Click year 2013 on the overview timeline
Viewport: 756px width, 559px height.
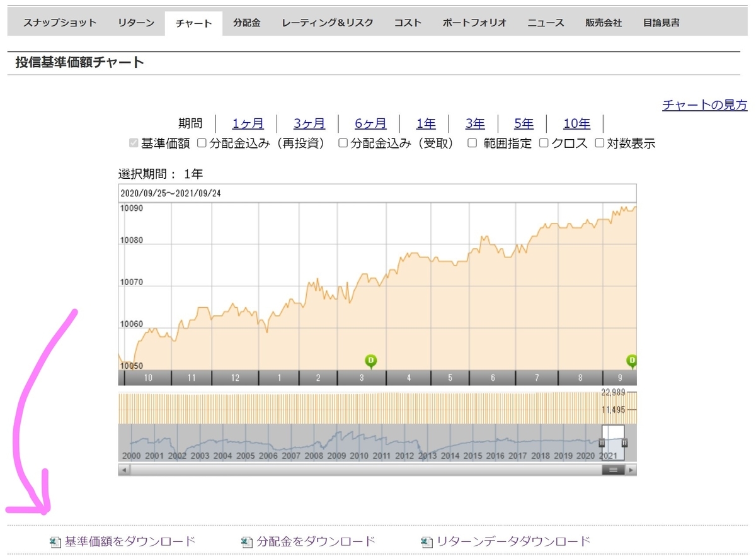[427, 456]
